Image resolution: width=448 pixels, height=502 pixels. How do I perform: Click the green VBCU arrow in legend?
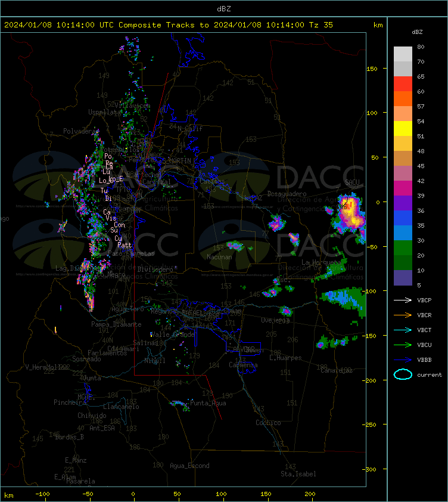click(403, 345)
